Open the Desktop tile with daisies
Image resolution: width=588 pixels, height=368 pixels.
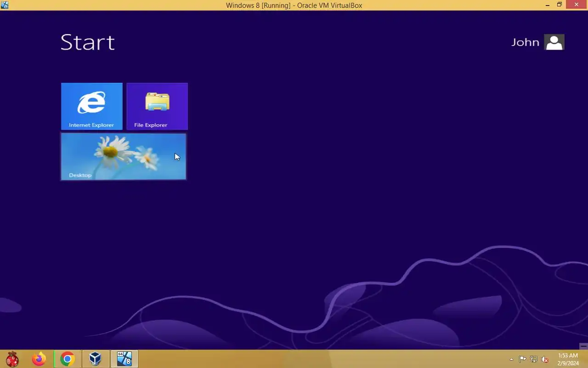click(124, 156)
